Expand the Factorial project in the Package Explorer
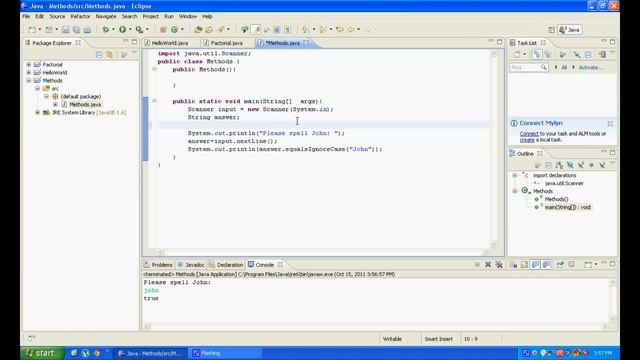Screen dimensions: 640x360 coord(29,64)
